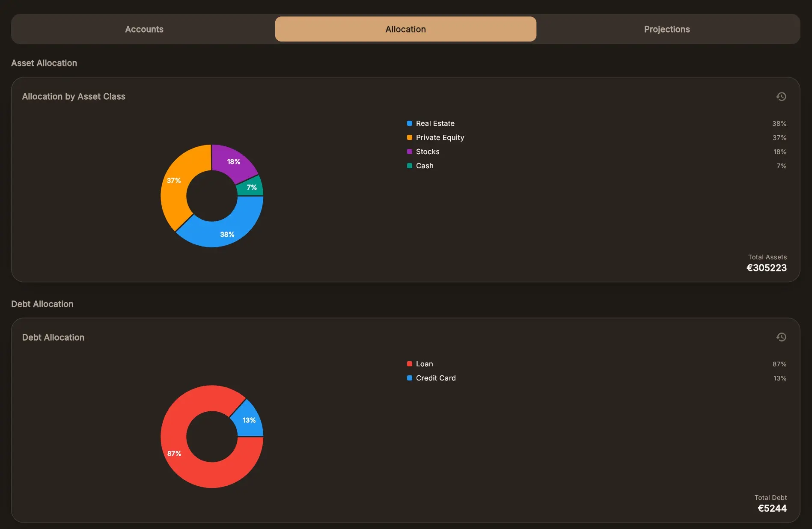Click the Asset Allocation section heading
The width and height of the screenshot is (812, 529).
[x=44, y=63]
